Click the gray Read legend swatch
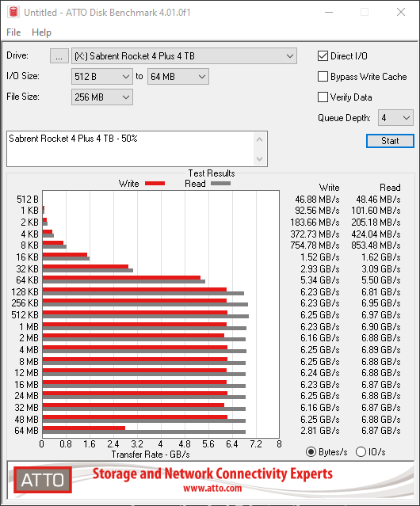The height and width of the screenshot is (506, 420). 220,183
